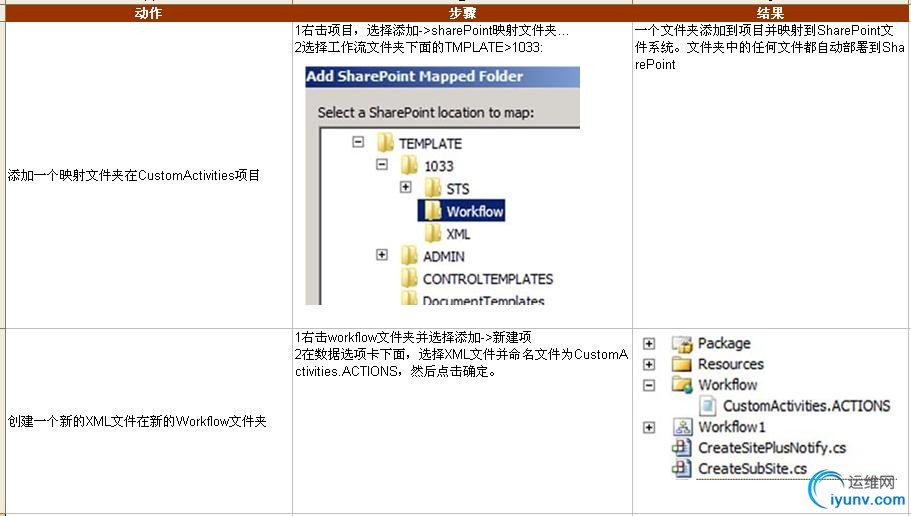Select the XML tree item
This screenshot has width=911, height=516.
pyautogui.click(x=458, y=234)
